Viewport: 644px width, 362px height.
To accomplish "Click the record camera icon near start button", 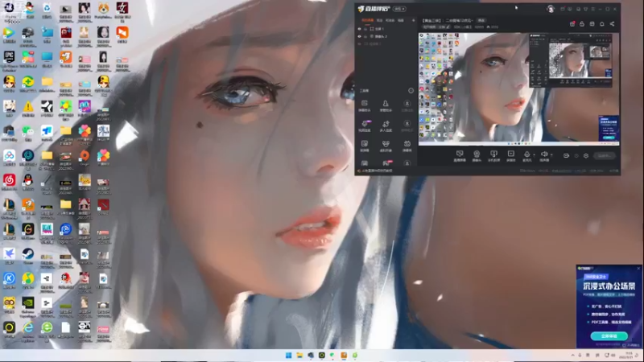I will 566,156.
